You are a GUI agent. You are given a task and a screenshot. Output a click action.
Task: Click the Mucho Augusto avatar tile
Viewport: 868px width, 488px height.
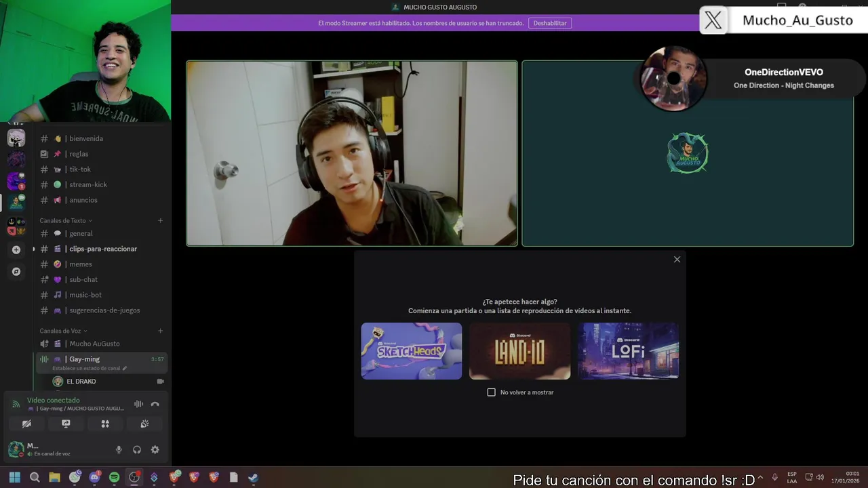688,153
